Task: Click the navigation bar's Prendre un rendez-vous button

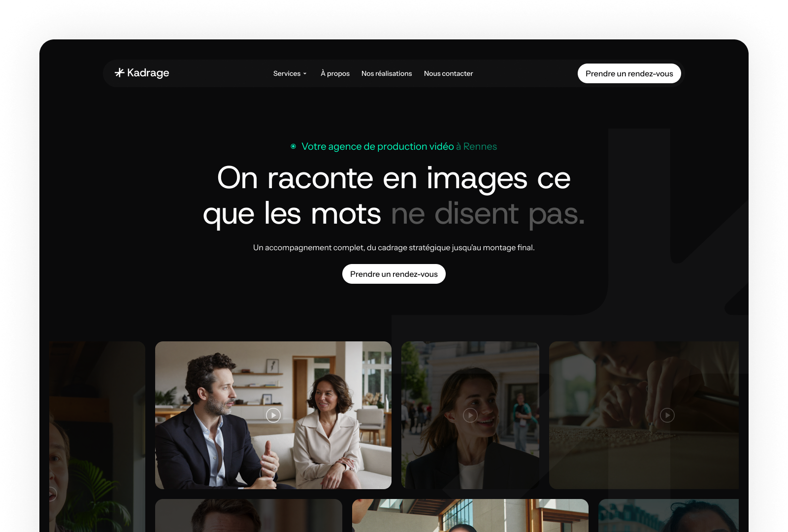Action: pos(629,73)
